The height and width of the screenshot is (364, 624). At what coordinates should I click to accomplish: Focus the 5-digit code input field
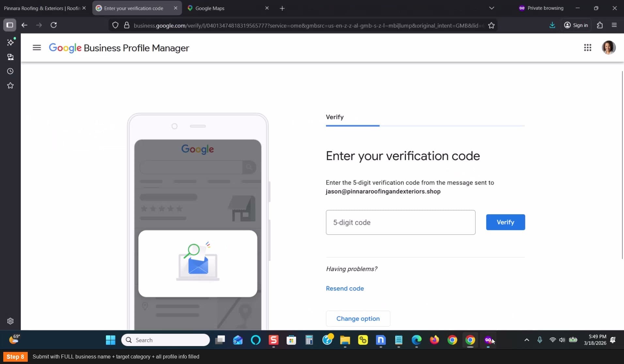(400, 222)
